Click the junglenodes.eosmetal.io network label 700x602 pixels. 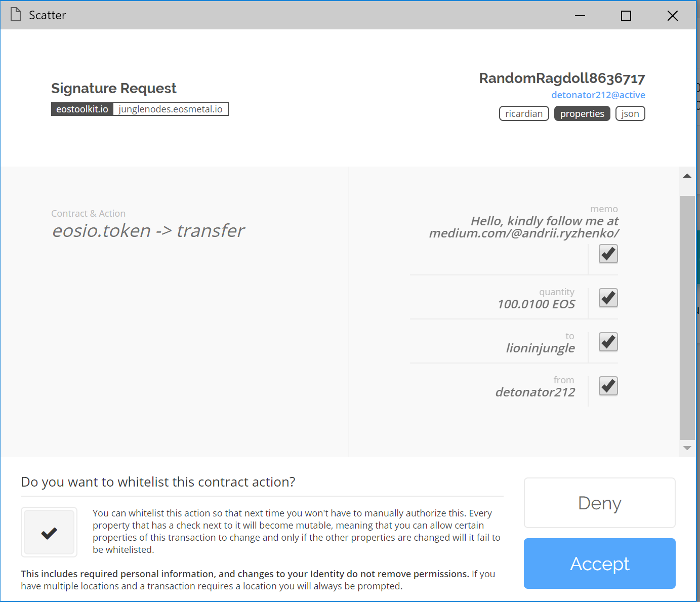pos(171,109)
